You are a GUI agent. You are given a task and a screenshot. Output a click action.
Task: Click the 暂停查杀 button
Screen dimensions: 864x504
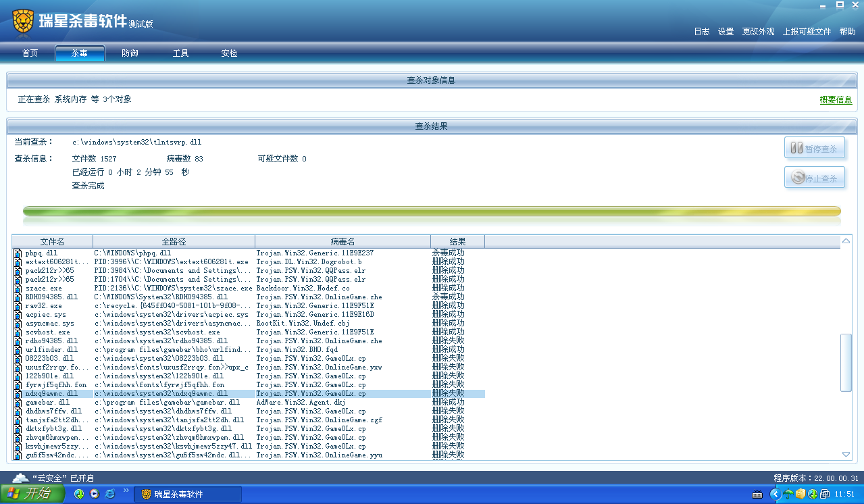[x=815, y=148]
